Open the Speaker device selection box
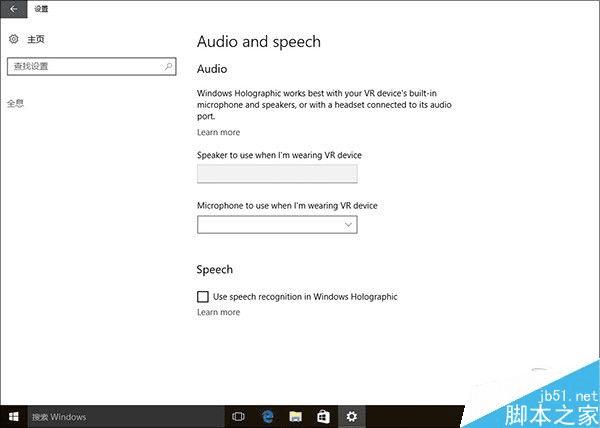The width and height of the screenshot is (600, 428). [x=277, y=174]
